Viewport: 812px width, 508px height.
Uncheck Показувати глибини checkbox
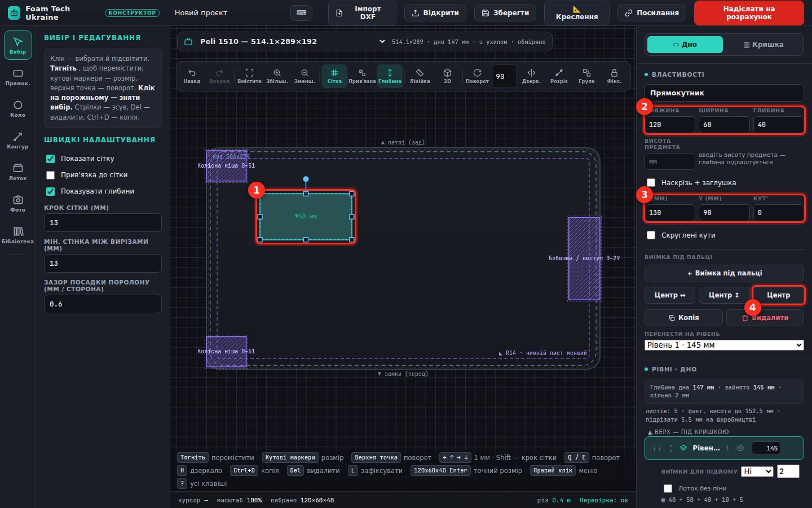(50, 191)
